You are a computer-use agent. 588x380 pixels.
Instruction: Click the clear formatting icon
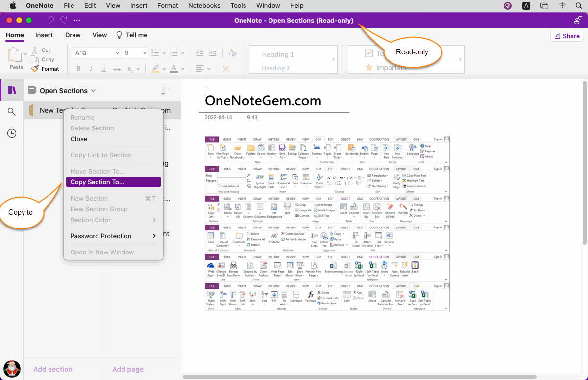(x=233, y=53)
